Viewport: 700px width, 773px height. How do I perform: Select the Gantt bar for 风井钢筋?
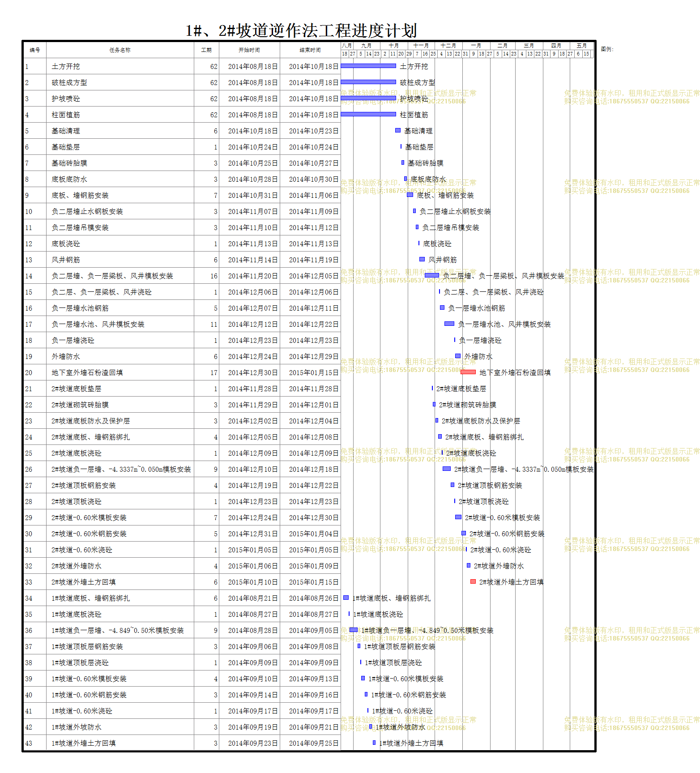(x=422, y=259)
